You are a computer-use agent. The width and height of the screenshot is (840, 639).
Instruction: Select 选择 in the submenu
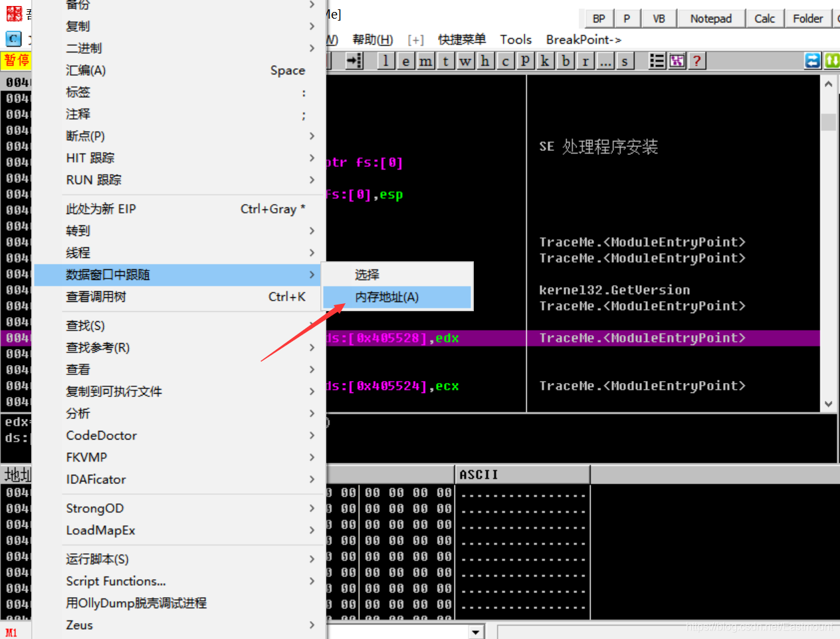(397, 275)
